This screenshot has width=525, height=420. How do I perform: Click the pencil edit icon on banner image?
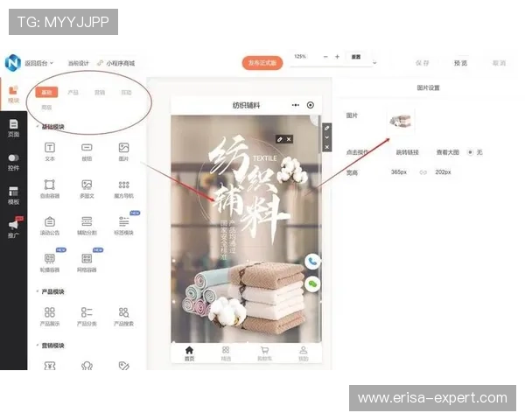tap(280, 139)
